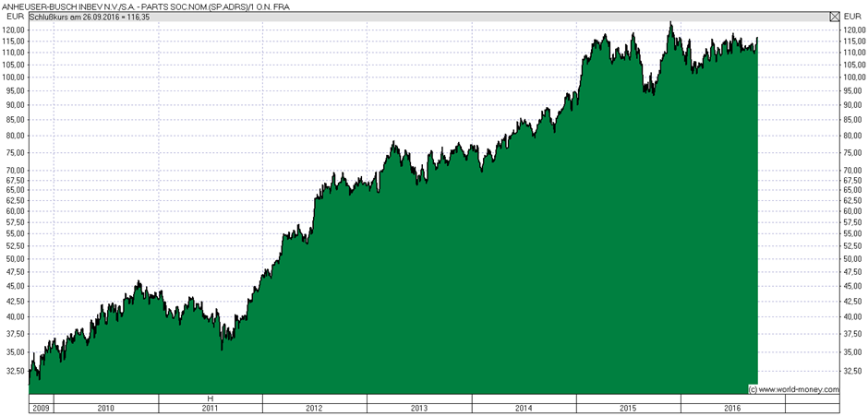The height and width of the screenshot is (416, 868).
Task: Click 50,00 on the left price axis
Action: (x=15, y=258)
